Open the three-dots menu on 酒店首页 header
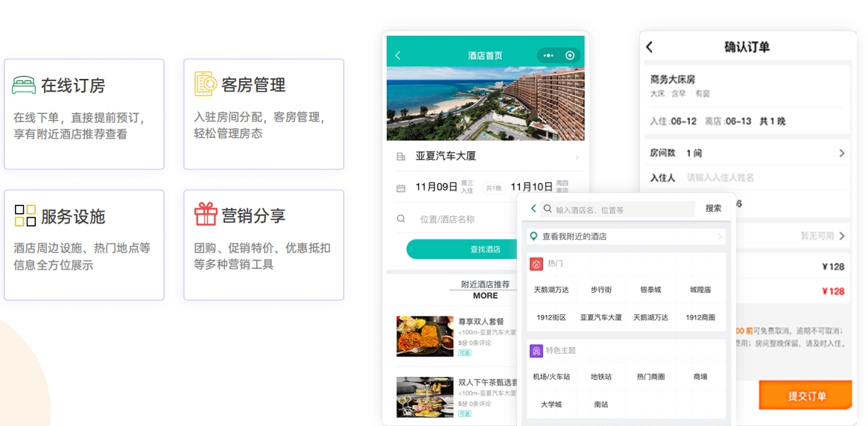Image resolution: width=868 pixels, height=426 pixels. [x=548, y=55]
